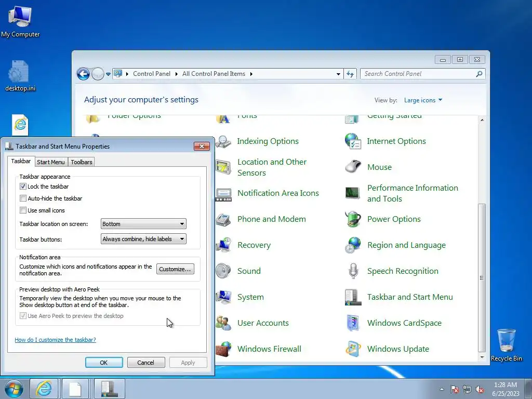This screenshot has width=532, height=399.
Task: Switch to the Toolbars tab
Action: tap(82, 162)
